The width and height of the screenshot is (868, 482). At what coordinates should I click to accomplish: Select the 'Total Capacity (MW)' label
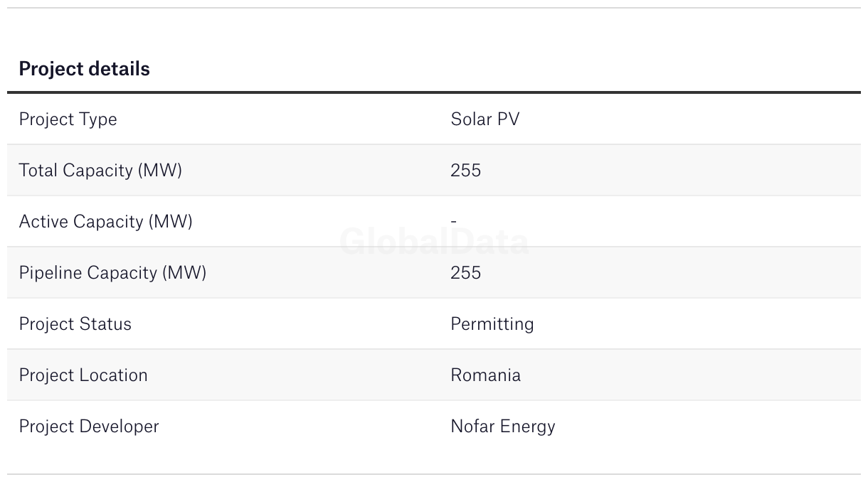click(100, 171)
